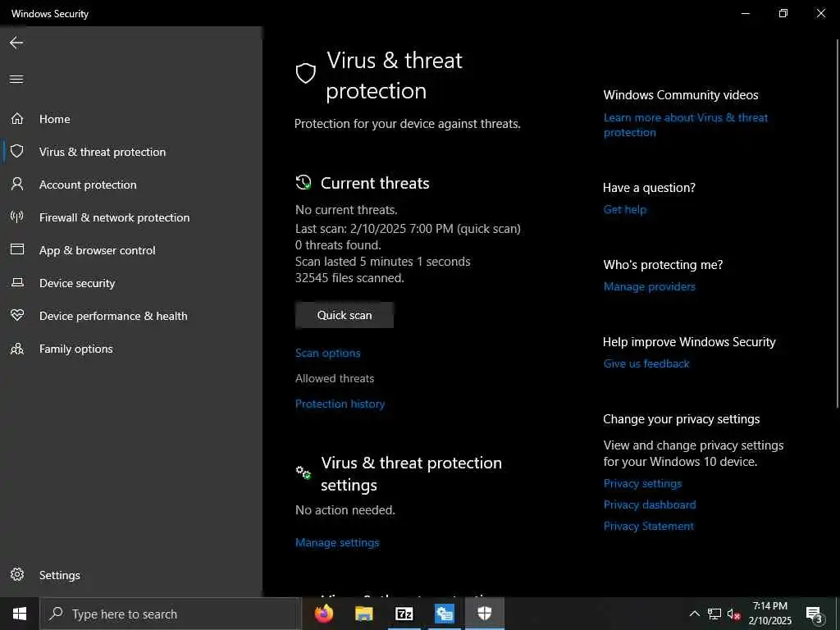Open Scan options link
This screenshot has width=840, height=630.
coord(328,353)
